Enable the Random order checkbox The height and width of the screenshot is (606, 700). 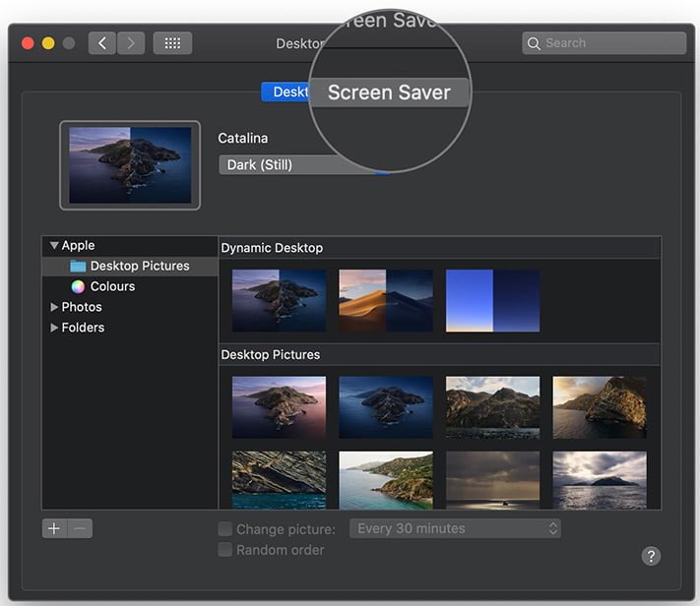tap(225, 550)
